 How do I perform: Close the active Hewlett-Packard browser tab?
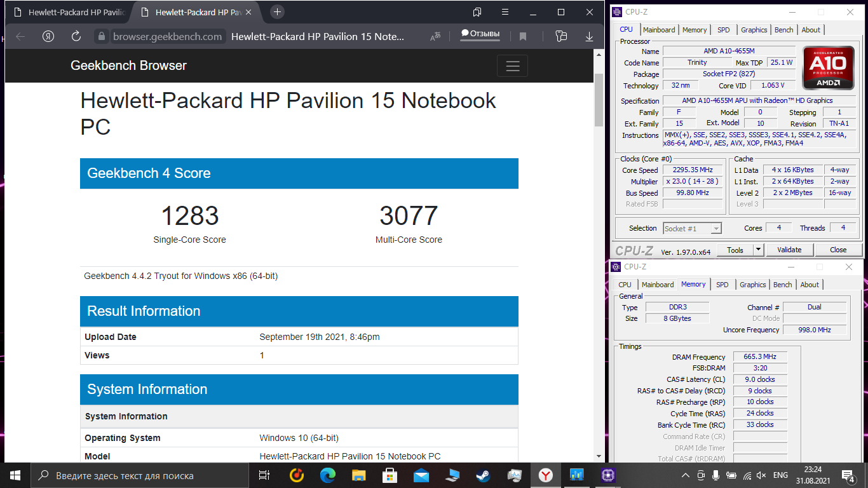[x=248, y=12]
